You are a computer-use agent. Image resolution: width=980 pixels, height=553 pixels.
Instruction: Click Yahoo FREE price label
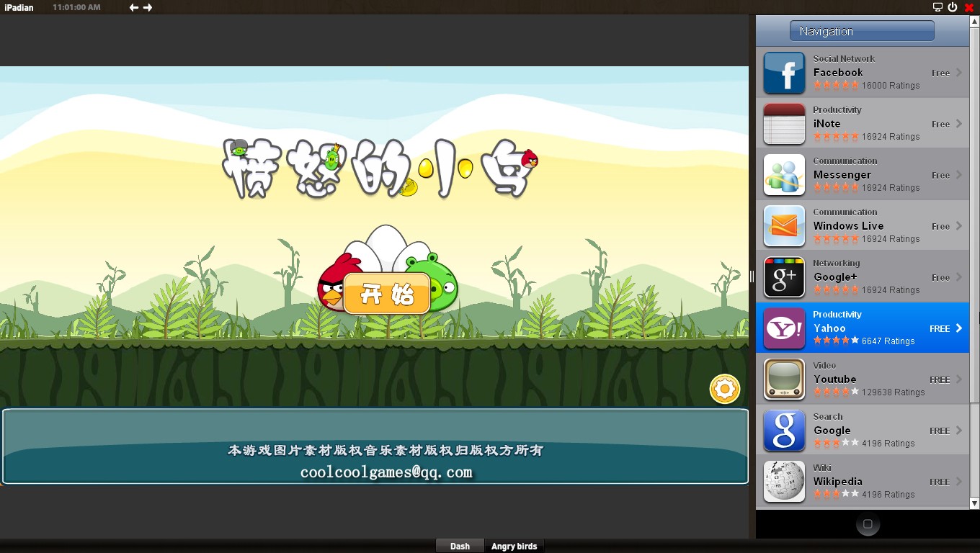click(940, 329)
